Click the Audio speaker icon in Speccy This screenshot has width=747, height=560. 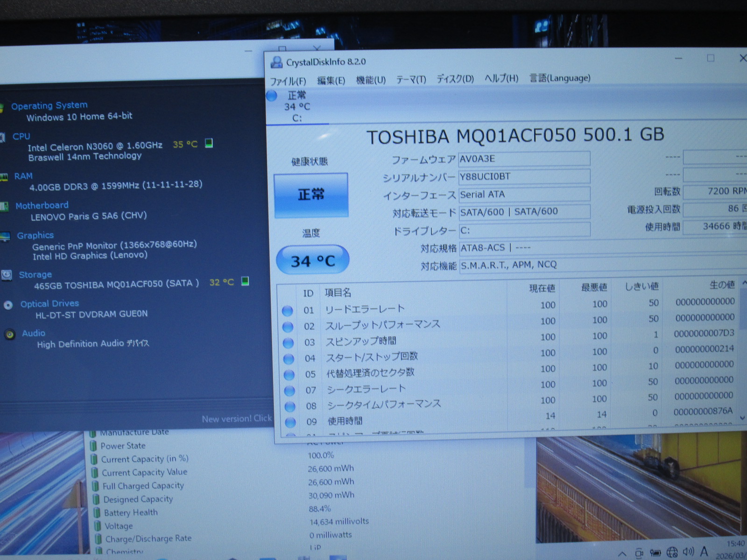tap(9, 334)
